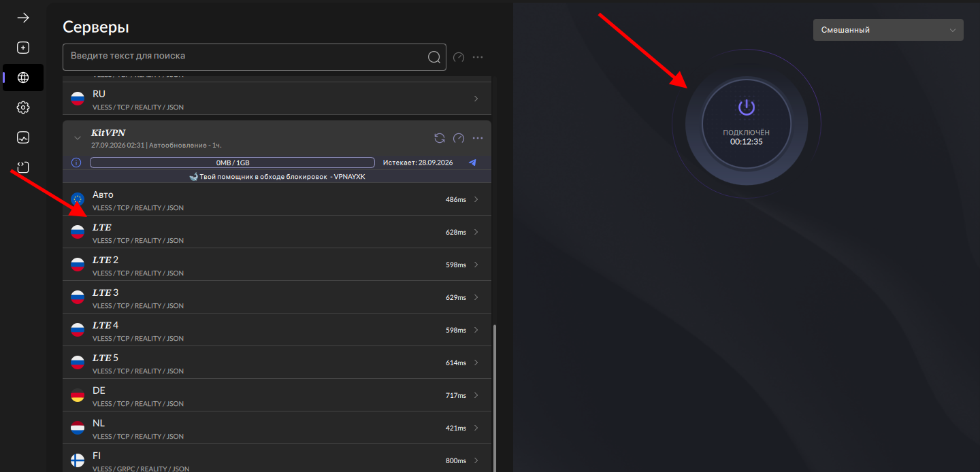Open the Смешанный mode dropdown
The height and width of the screenshot is (472, 980).
(x=888, y=30)
